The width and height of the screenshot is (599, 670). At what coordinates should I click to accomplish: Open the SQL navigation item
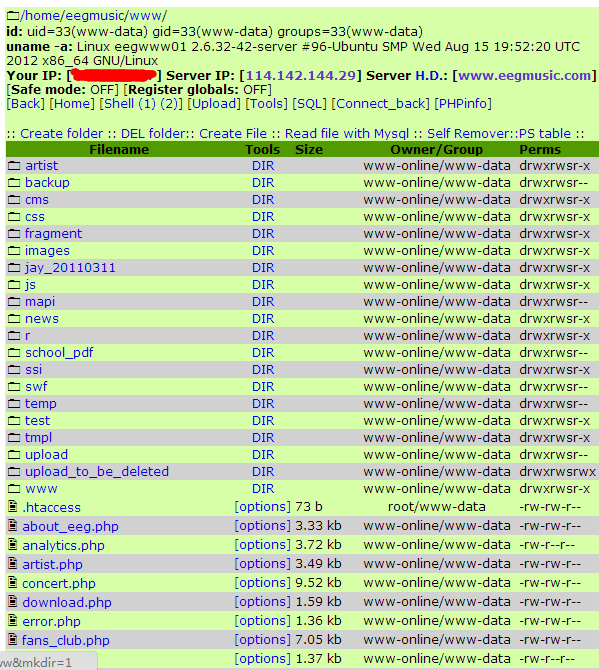(x=309, y=104)
